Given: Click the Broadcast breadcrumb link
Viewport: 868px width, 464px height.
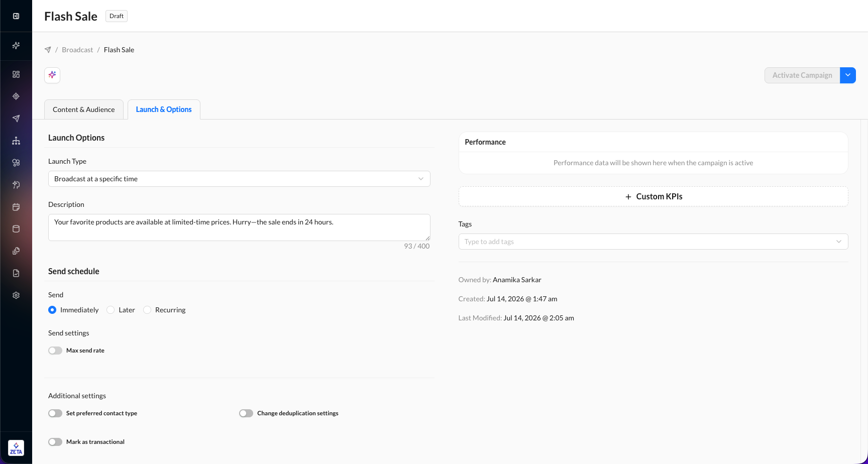Looking at the screenshot, I should point(77,50).
